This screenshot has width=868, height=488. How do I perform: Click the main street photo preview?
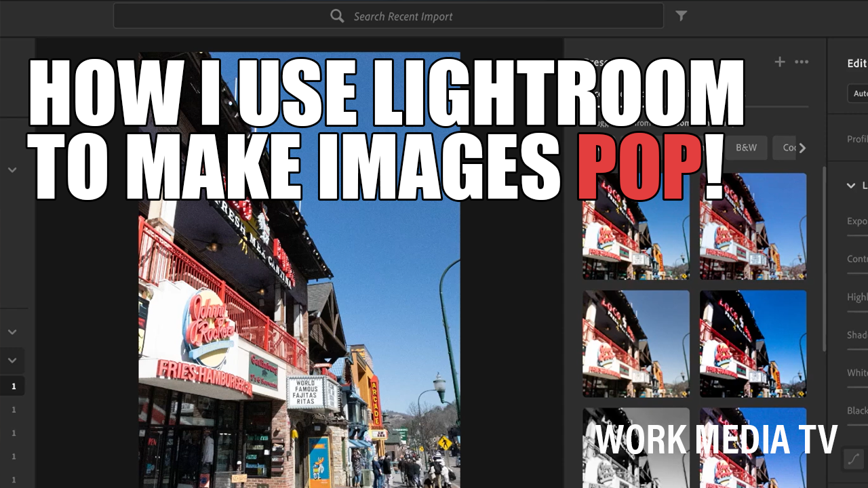pos(300,270)
